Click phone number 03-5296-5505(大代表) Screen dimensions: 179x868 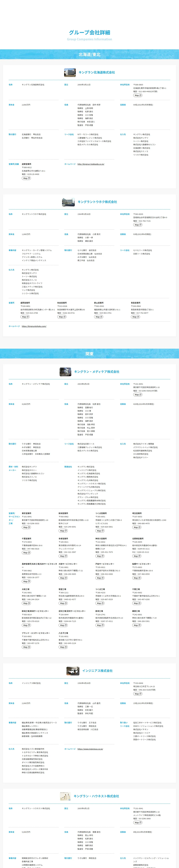coord(145,391)
